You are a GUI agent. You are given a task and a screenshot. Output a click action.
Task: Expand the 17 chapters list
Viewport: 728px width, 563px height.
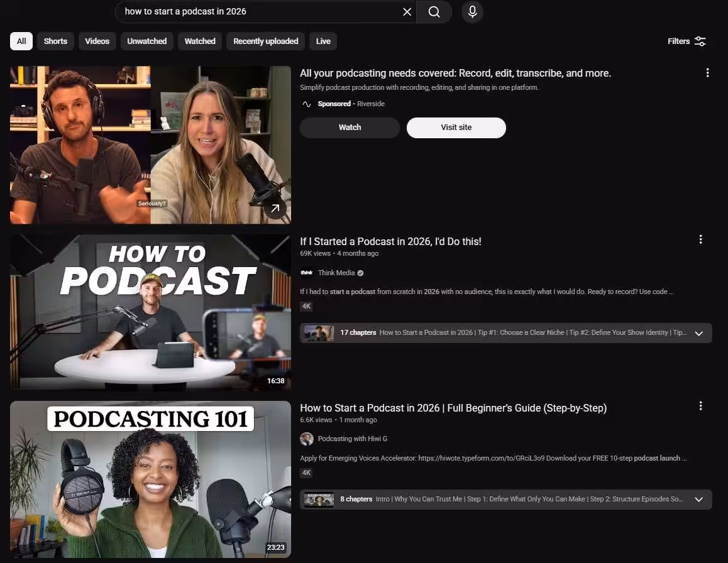point(698,333)
